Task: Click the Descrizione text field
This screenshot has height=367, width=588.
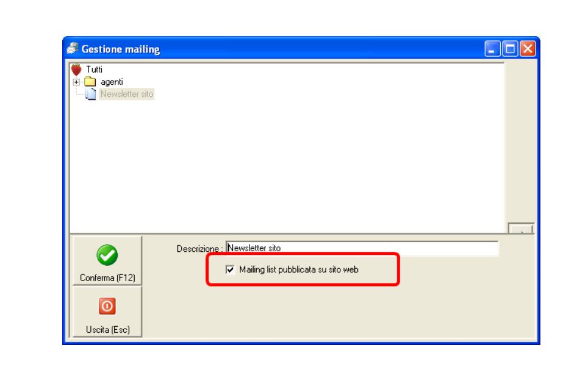Action: pos(362,248)
